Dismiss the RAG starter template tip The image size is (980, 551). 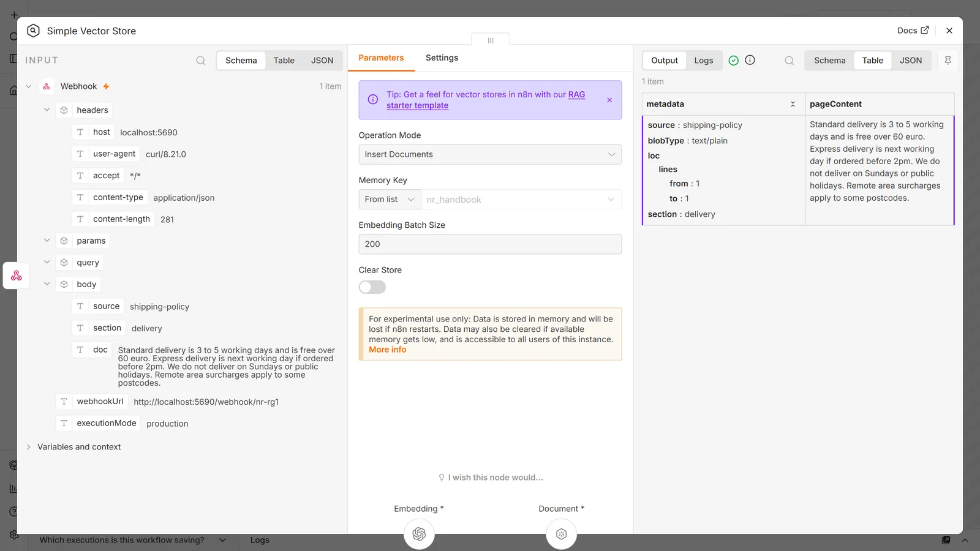pos(609,100)
